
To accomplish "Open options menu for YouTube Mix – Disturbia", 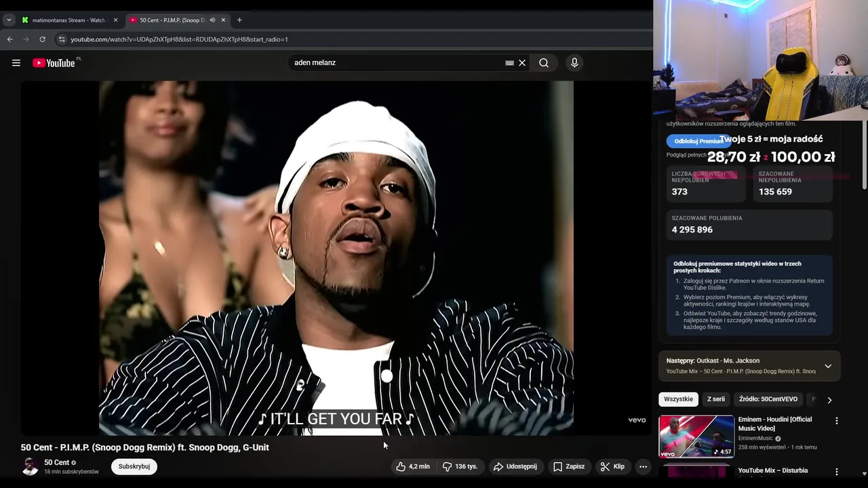I will [837, 472].
